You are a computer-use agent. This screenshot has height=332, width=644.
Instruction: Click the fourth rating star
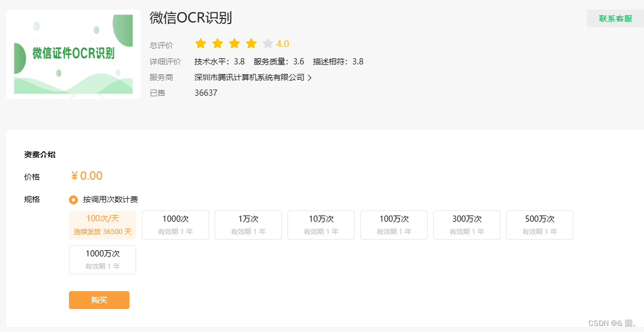(x=251, y=44)
